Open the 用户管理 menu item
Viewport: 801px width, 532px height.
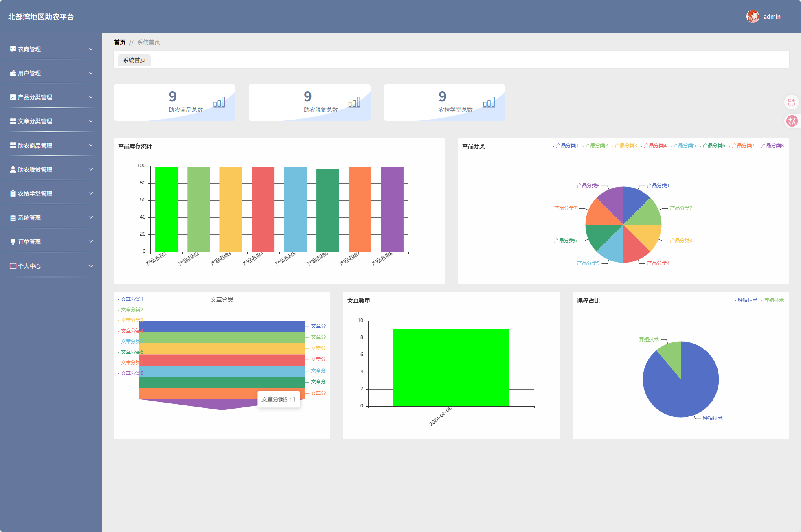(51, 73)
